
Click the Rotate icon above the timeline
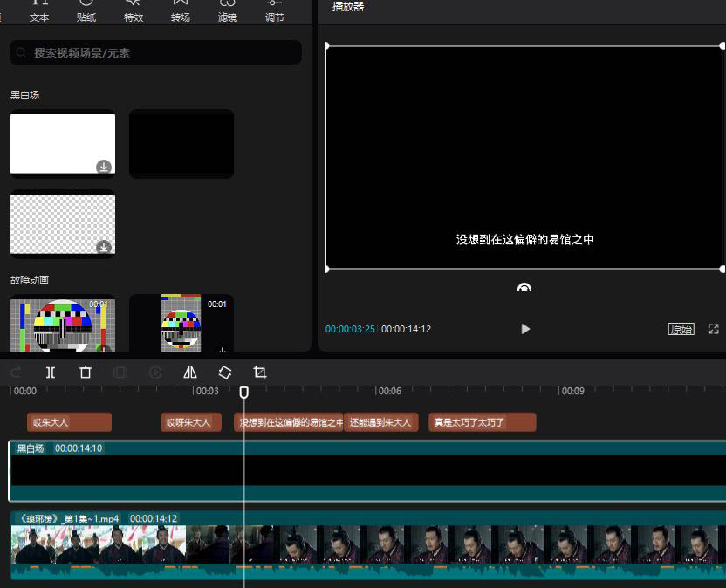point(224,373)
